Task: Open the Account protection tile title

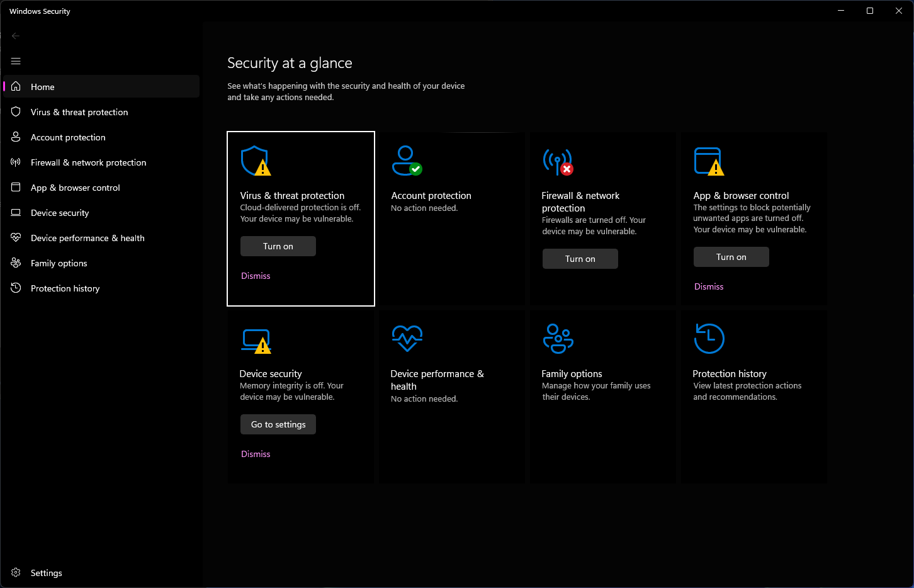Action: point(431,196)
